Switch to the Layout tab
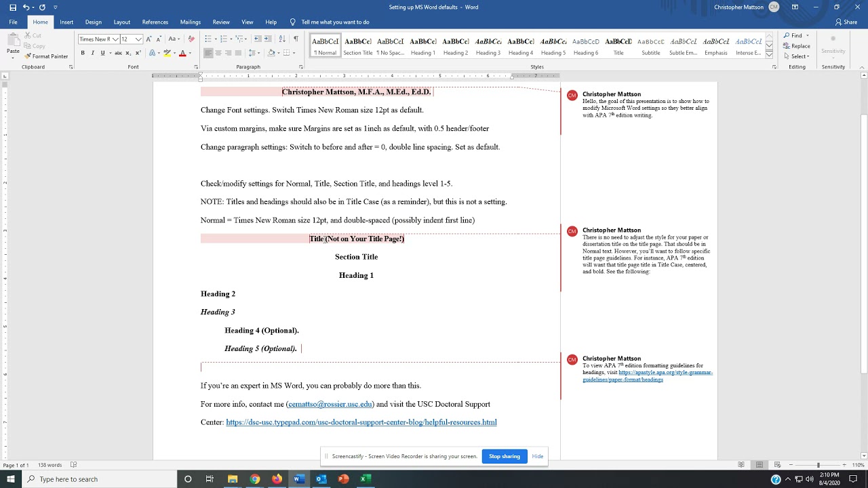The width and height of the screenshot is (868, 488). click(122, 22)
